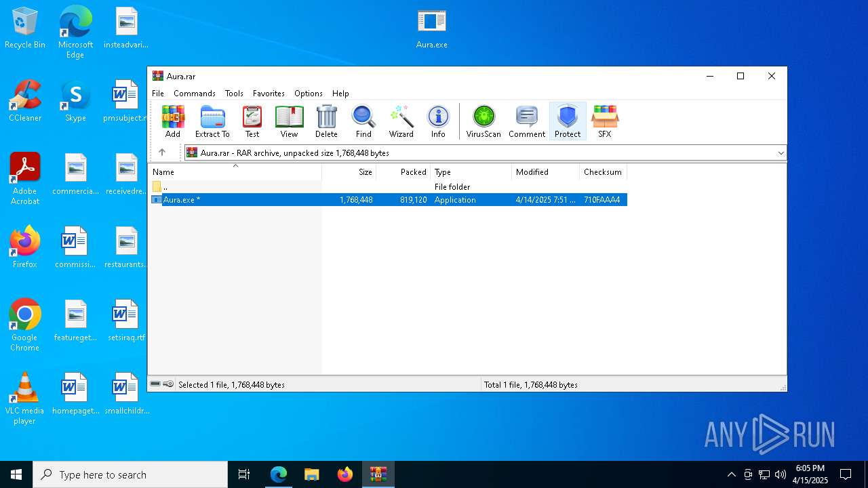868x488 pixels.
Task: Open File Explorer from the taskbar
Action: [312, 474]
